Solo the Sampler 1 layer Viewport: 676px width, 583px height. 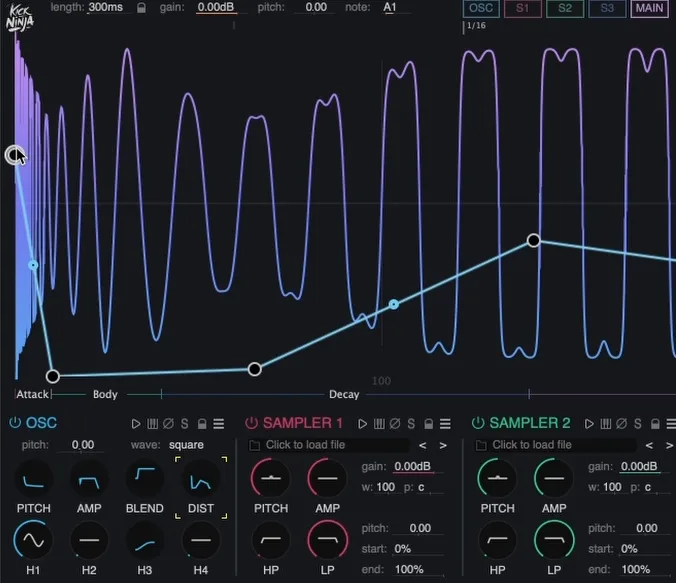(411, 424)
